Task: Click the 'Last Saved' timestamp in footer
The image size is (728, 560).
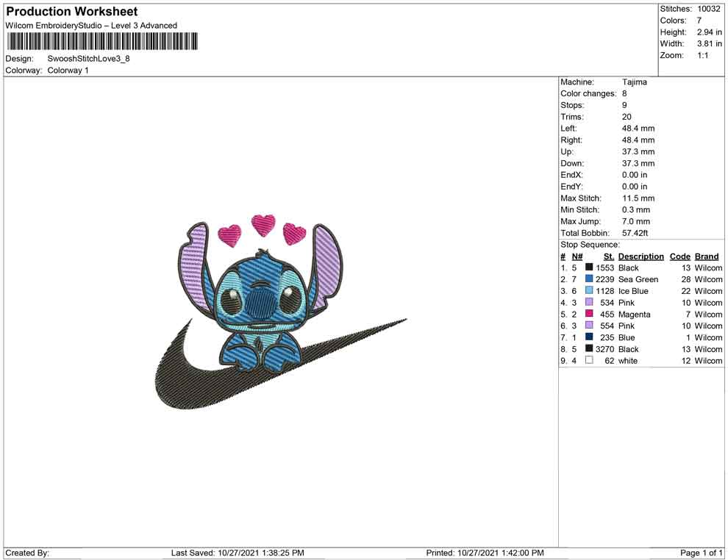Action: 238,553
